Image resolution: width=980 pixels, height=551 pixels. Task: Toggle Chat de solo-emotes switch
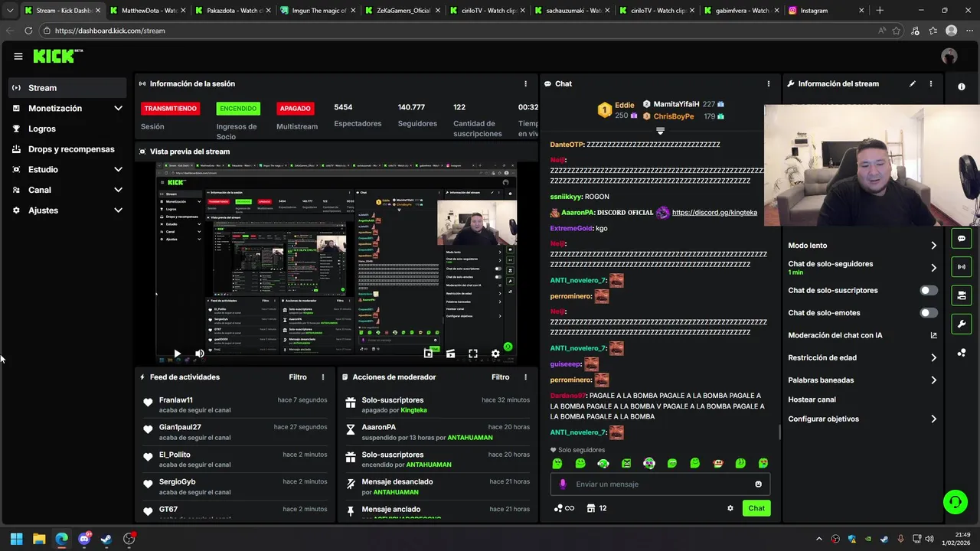[928, 313]
